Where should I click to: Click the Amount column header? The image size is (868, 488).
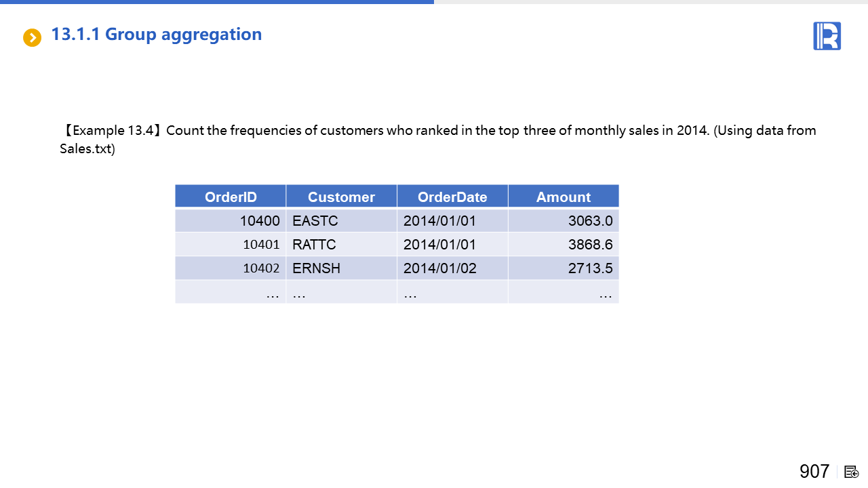click(x=563, y=197)
